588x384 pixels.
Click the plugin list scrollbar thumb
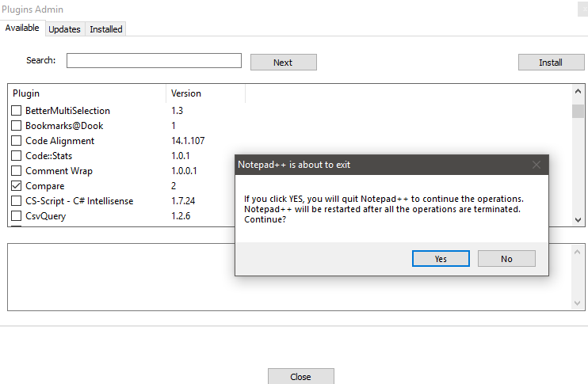[x=578, y=111]
